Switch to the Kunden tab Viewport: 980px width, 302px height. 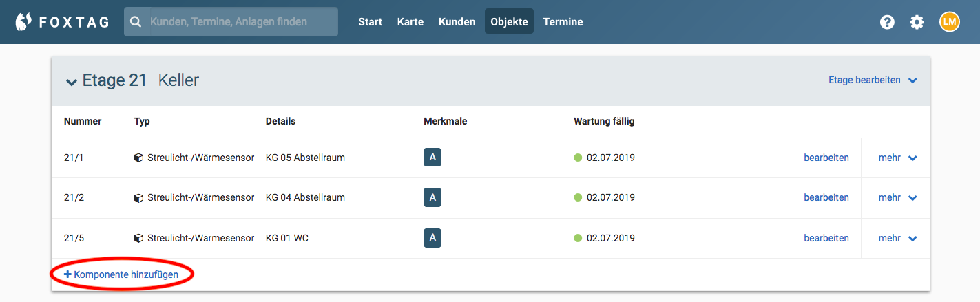pyautogui.click(x=457, y=22)
